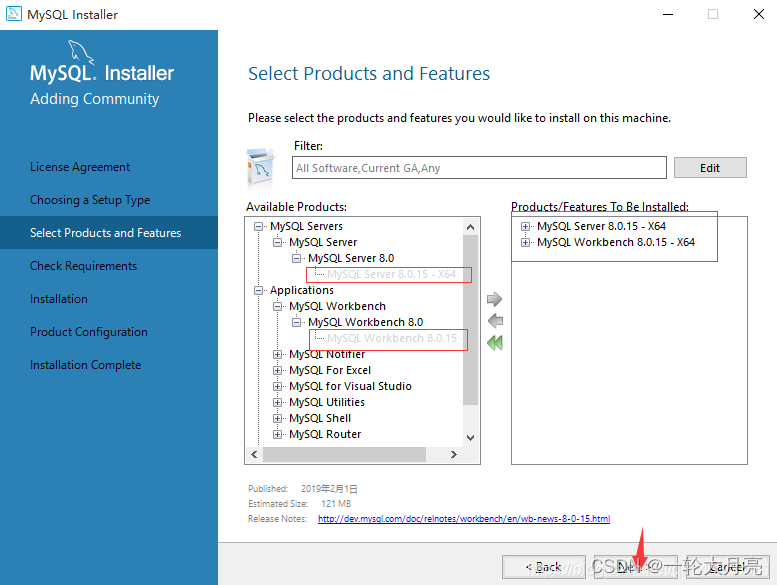This screenshot has height=585, width=777.
Task: Expand the MySQL for Visual Studio node
Action: 278,386
